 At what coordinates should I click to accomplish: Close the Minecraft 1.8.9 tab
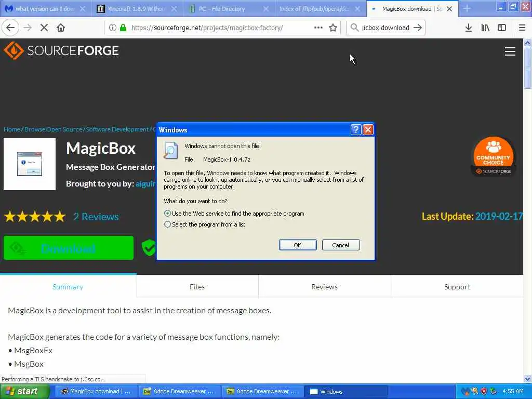(174, 9)
